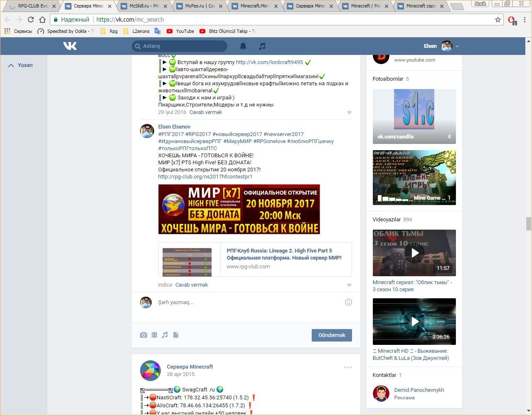Switch to the last Minecraft сер tab
This screenshot has width=532, height=416.
pos(421,6)
